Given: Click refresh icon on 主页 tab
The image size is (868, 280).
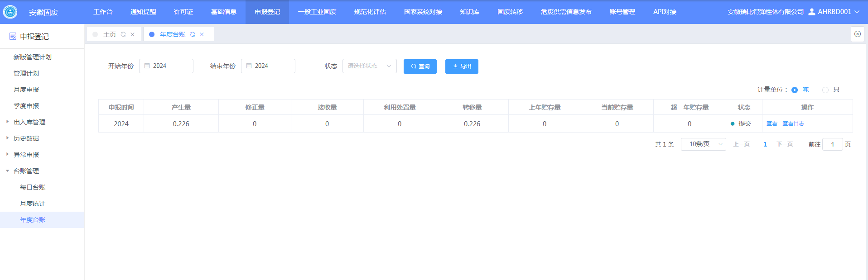Looking at the screenshot, I should (x=123, y=34).
